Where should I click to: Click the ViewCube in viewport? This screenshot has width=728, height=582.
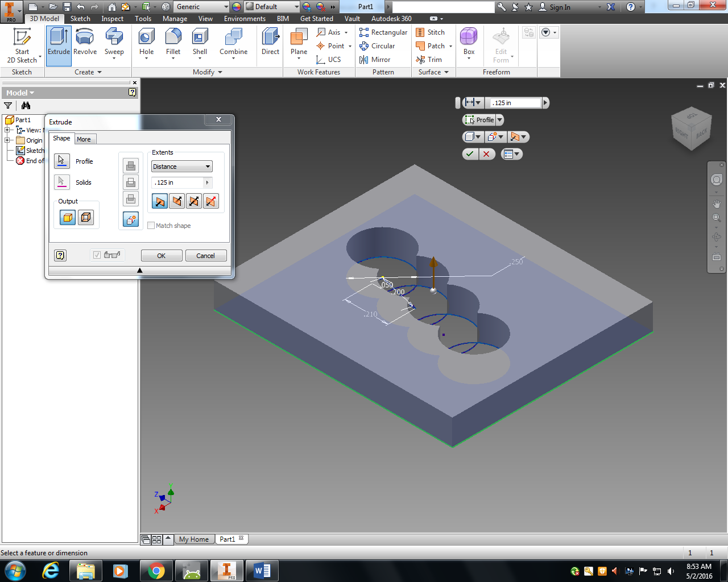[691, 129]
